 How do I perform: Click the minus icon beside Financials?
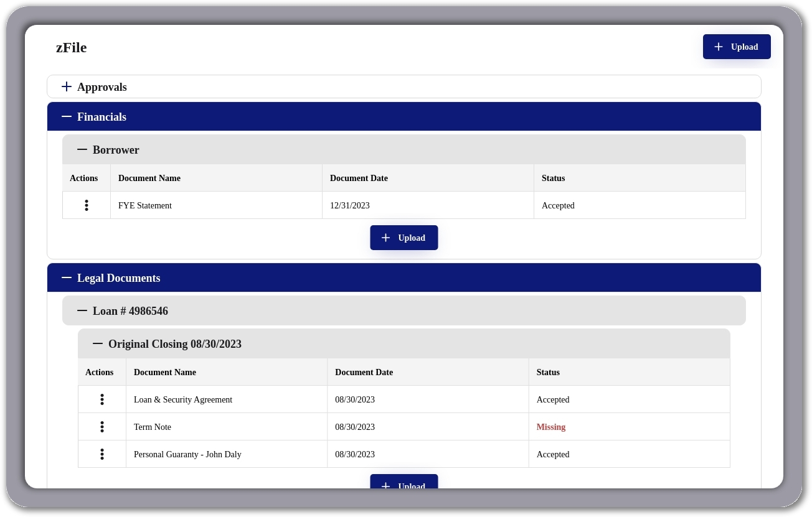tap(67, 116)
